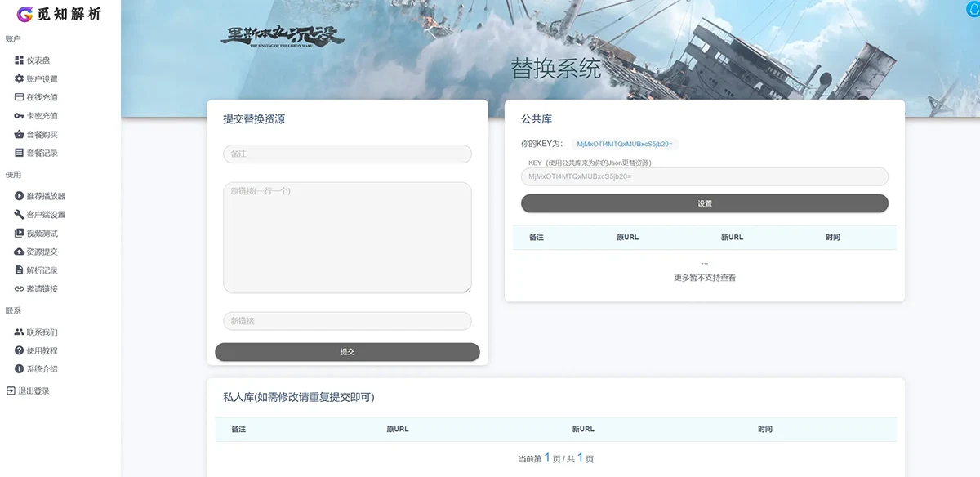The image size is (980, 477).
Task: Focus the 备注 input field
Action: pyautogui.click(x=347, y=154)
